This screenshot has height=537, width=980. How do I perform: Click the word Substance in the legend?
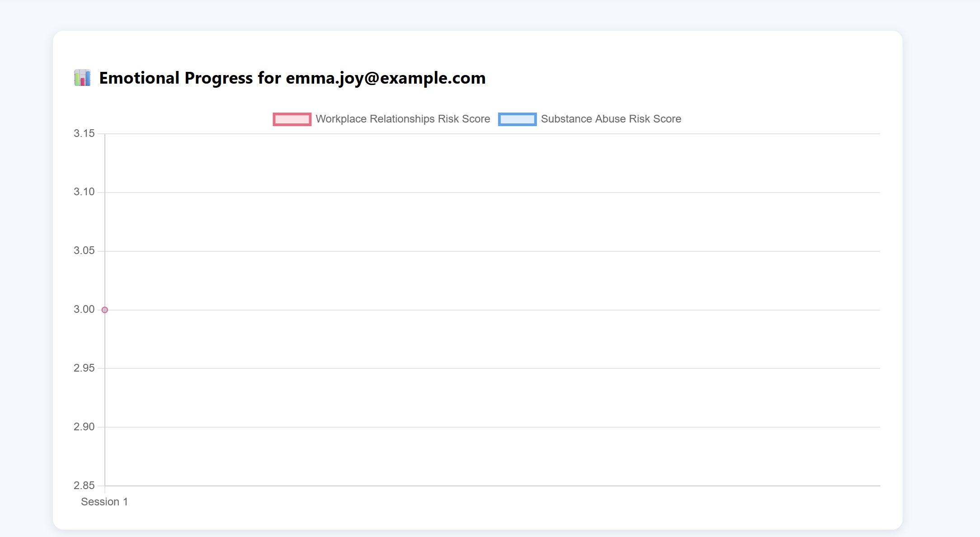[x=566, y=119]
